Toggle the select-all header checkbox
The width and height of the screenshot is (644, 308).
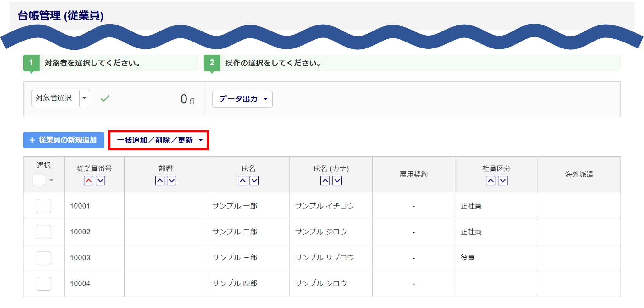click(x=39, y=180)
